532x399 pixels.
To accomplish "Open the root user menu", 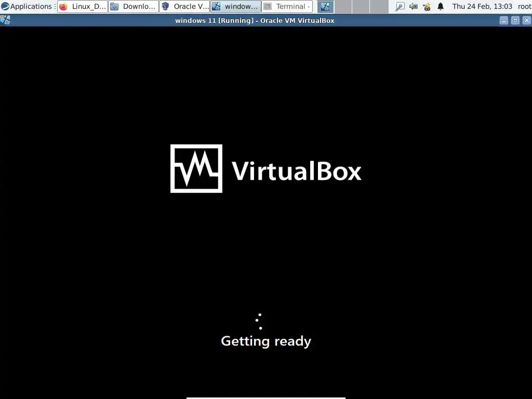I will pos(525,6).
